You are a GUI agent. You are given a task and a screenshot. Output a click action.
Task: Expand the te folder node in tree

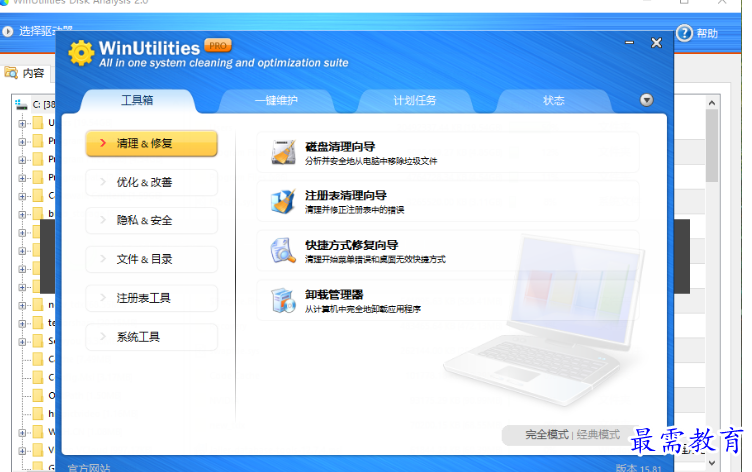(22, 324)
